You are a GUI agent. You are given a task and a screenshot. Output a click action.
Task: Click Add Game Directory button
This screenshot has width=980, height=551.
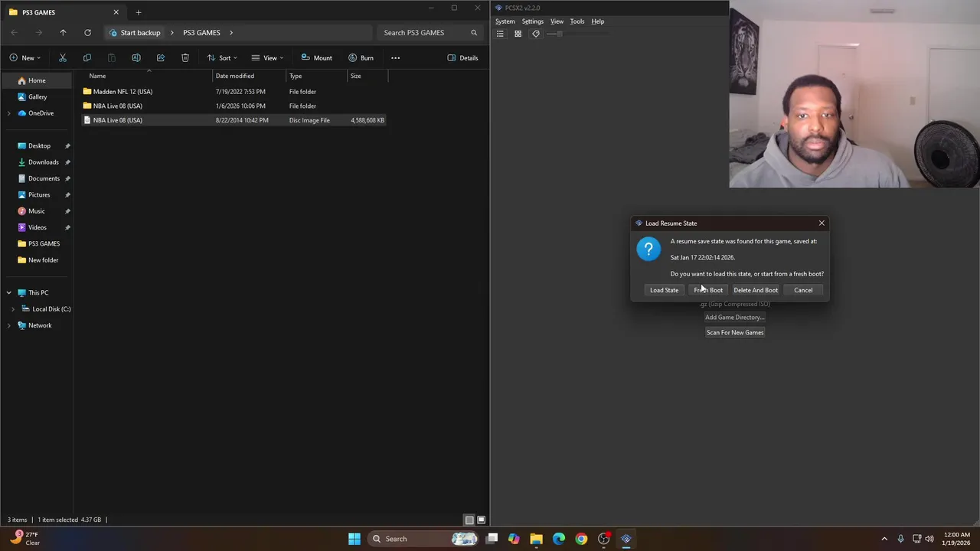click(x=735, y=318)
